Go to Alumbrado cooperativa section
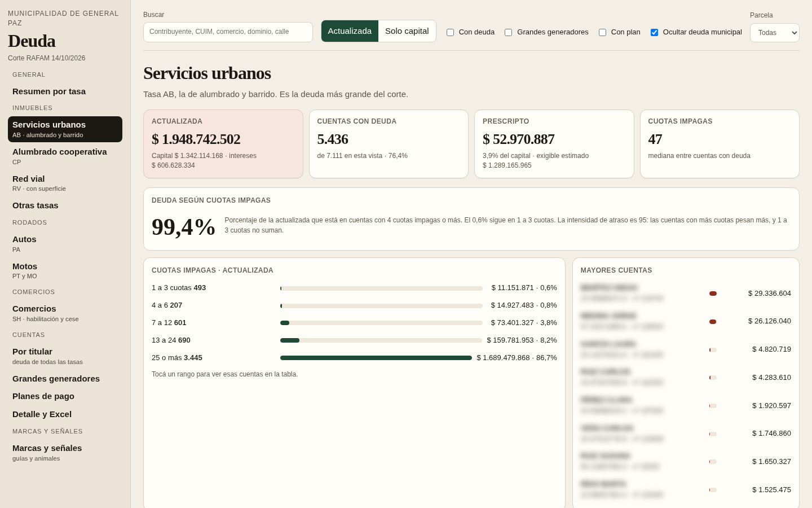812x508 pixels. pyautogui.click(x=65, y=156)
